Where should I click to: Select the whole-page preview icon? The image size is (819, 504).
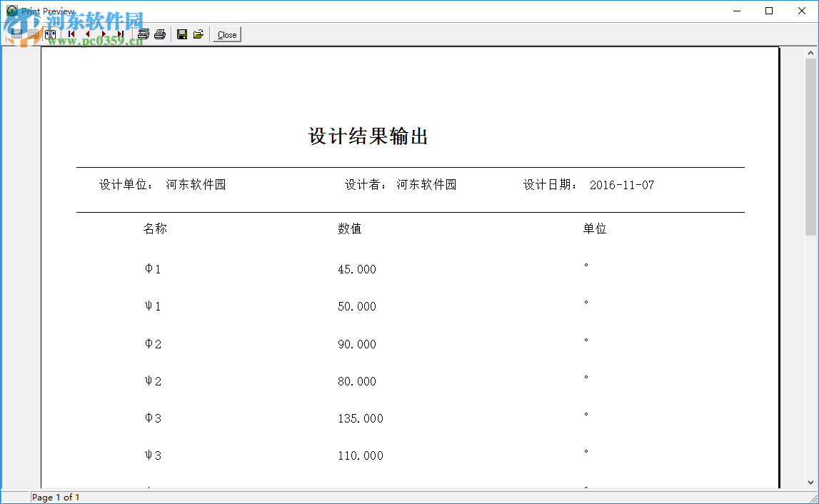17,34
